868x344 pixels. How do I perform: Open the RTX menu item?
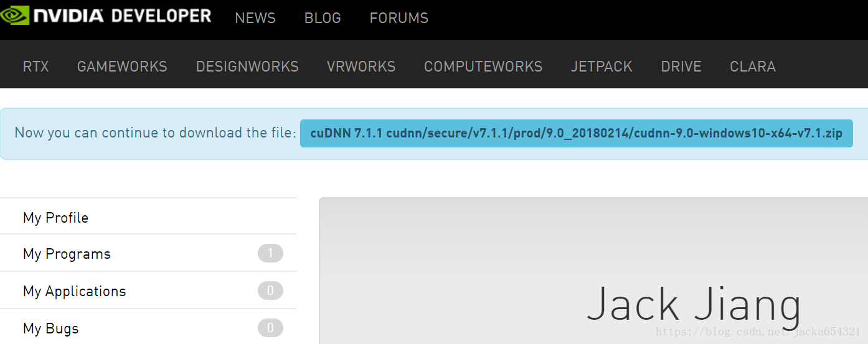point(36,67)
